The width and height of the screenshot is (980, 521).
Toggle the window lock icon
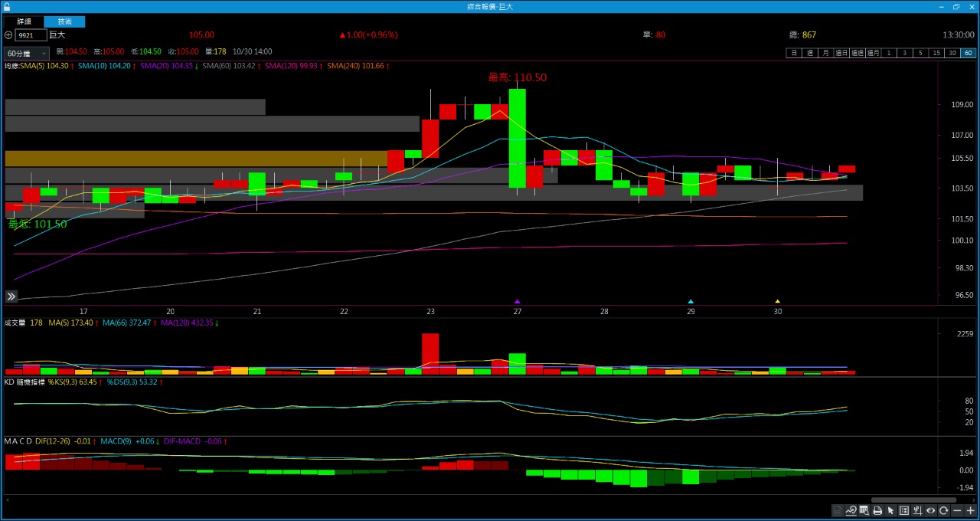tap(7, 6)
